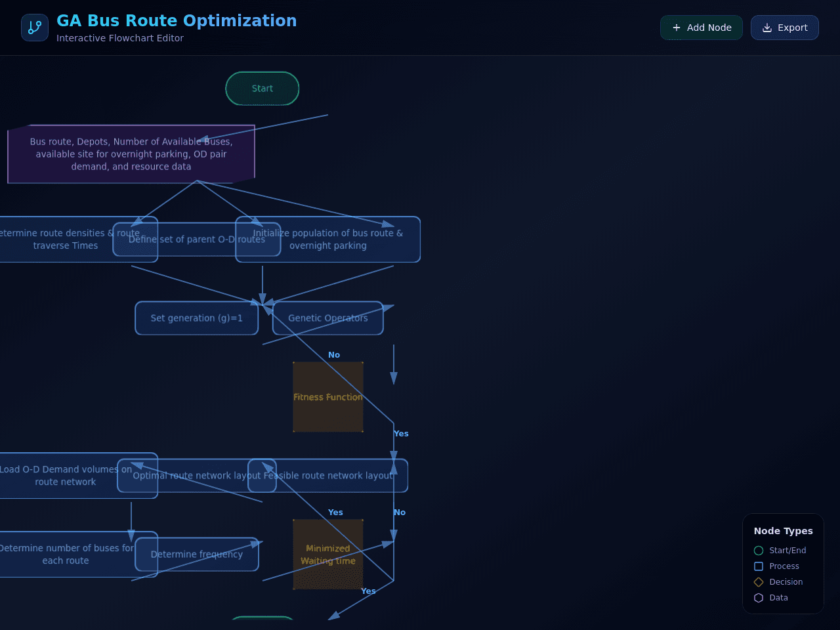The height and width of the screenshot is (630, 840).
Task: Click the No label below Feasible route layout
Action: coord(400,513)
